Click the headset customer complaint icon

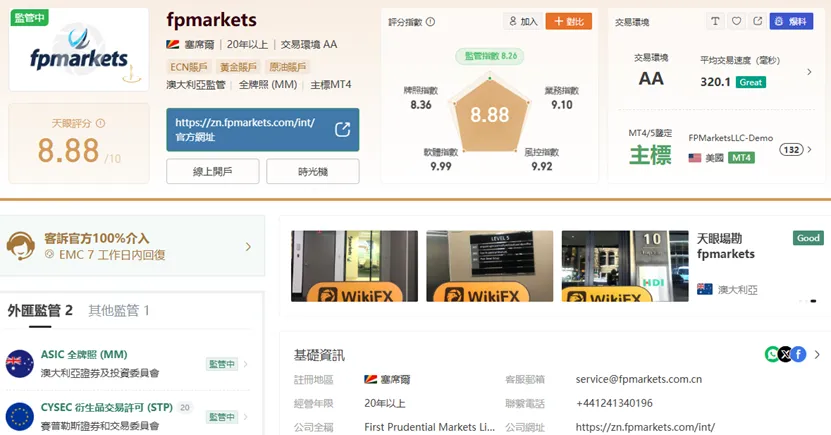pyautogui.click(x=21, y=246)
